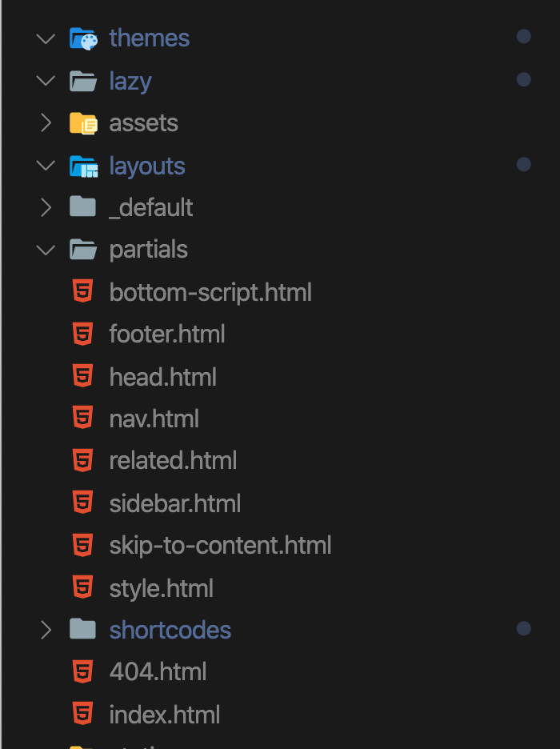The height and width of the screenshot is (749, 560).
Task: Open sidebar.html file
Action: pos(175,503)
